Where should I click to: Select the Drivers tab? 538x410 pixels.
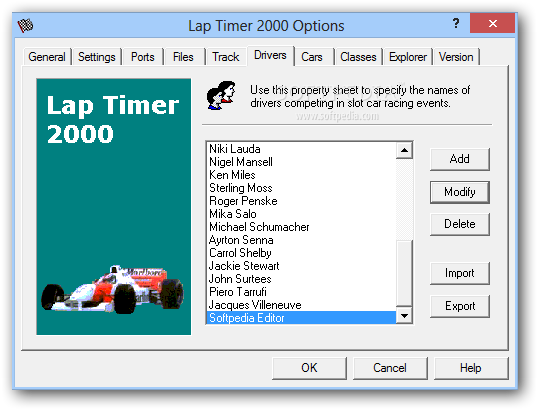coord(270,55)
